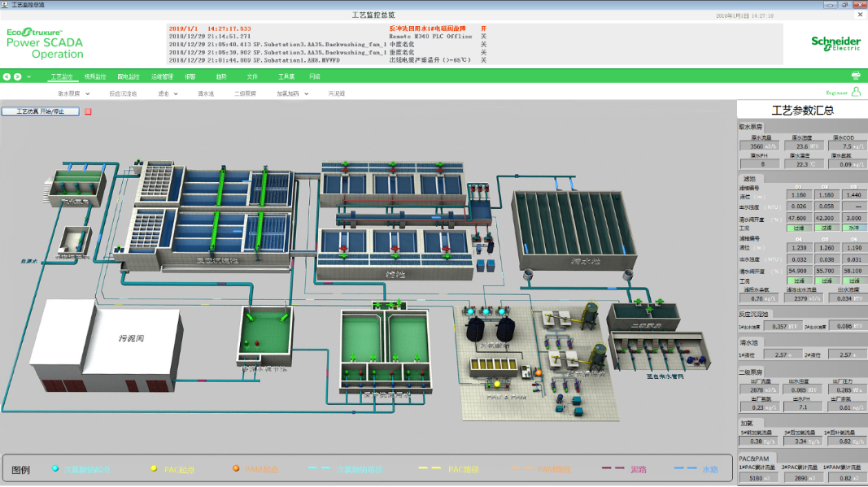Expand the navigation history dropdown chevron

[x=28, y=77]
